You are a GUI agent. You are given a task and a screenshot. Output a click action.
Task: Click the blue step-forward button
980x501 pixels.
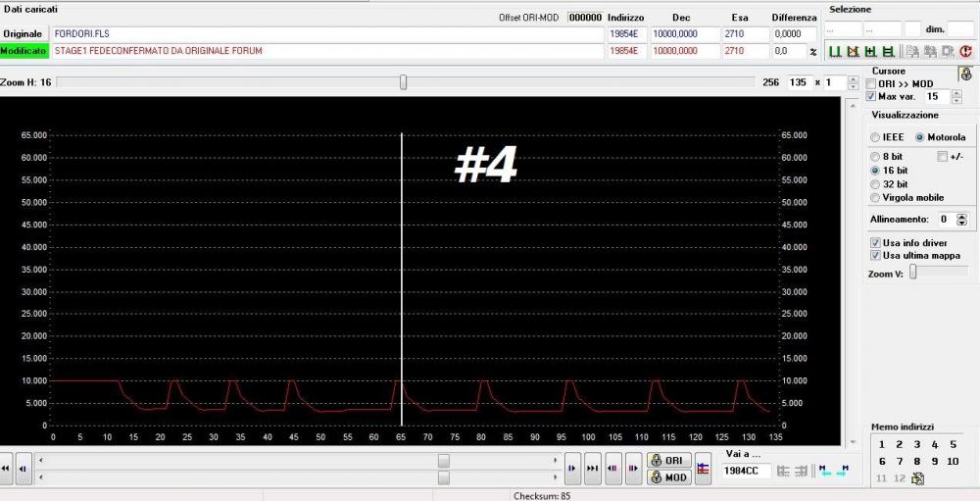click(x=571, y=468)
